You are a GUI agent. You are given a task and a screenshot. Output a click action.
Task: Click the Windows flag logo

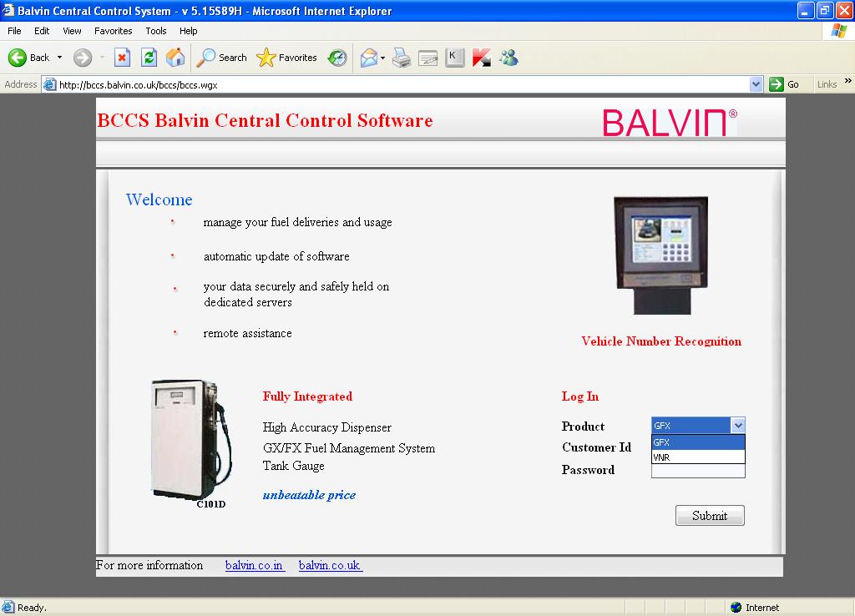pos(838,31)
